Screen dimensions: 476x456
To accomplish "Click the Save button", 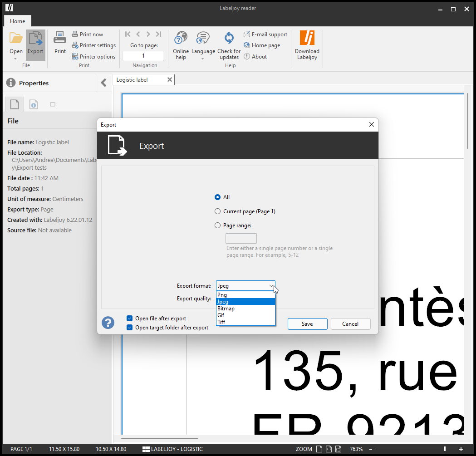I will (x=307, y=324).
